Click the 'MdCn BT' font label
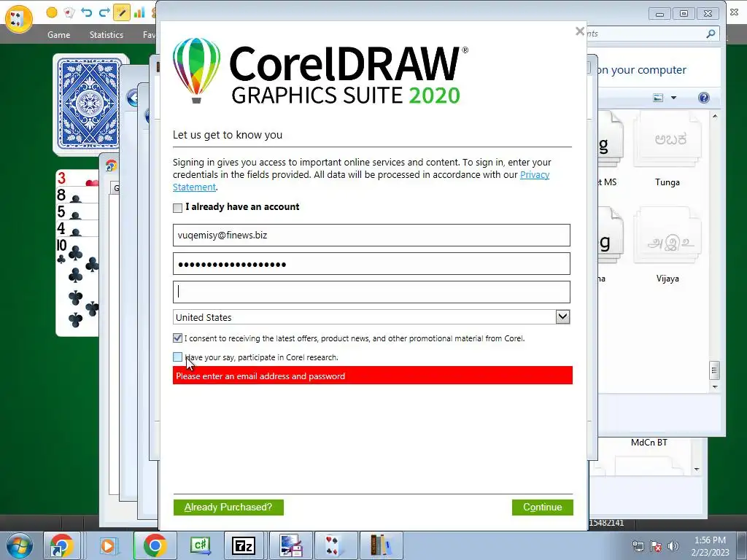This screenshot has width=747, height=560. click(649, 443)
